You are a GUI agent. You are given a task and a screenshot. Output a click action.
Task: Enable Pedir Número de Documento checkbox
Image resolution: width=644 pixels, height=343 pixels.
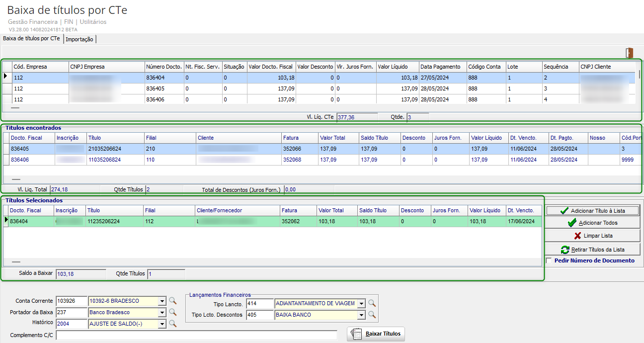[549, 260]
